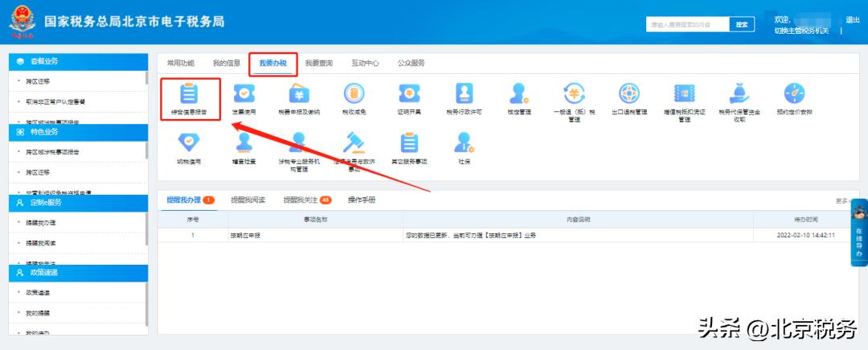This screenshot has width=868, height=350.
Task: Open 税收减免 coin icon
Action: click(354, 93)
